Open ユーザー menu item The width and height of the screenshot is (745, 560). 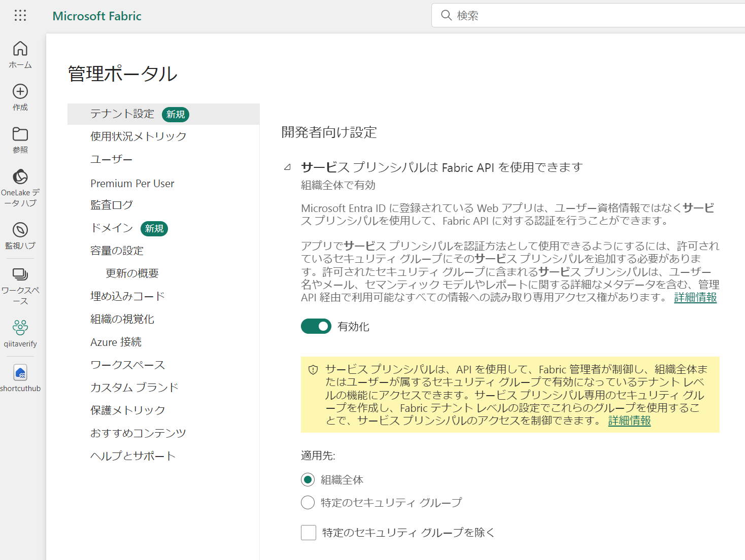[x=112, y=159]
